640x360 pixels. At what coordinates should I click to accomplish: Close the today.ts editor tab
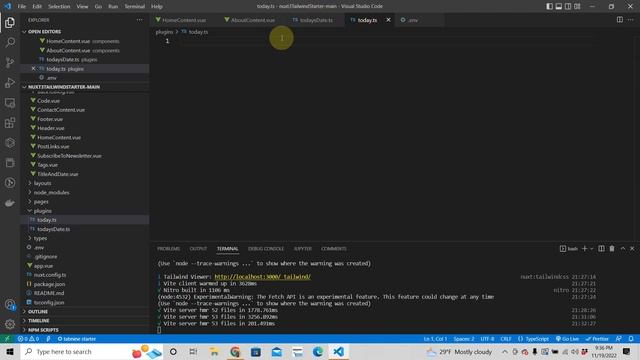pos(388,20)
